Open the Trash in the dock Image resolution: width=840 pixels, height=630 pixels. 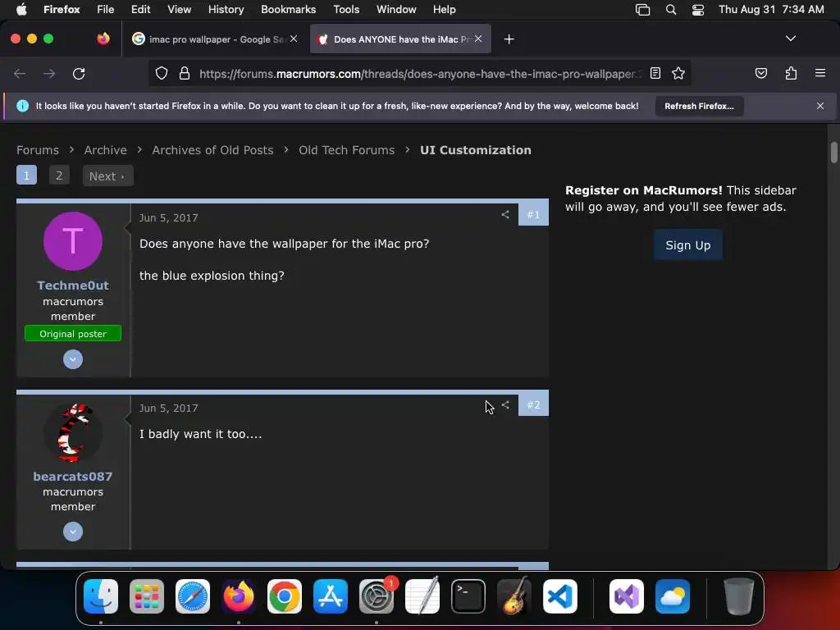click(x=739, y=596)
